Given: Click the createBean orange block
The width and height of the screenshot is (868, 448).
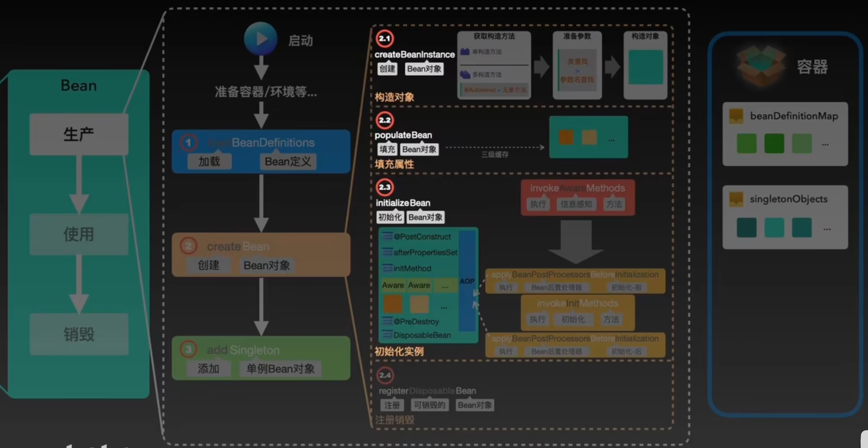Looking at the screenshot, I should click(x=261, y=255).
